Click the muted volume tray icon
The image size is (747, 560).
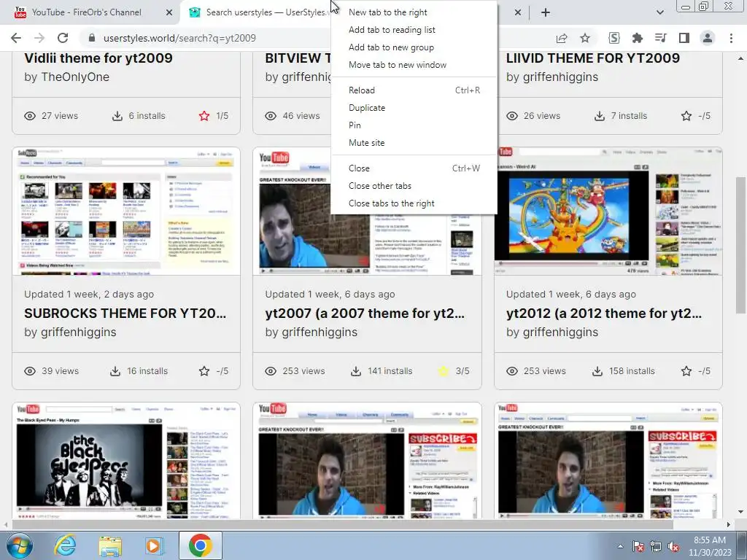click(x=673, y=546)
